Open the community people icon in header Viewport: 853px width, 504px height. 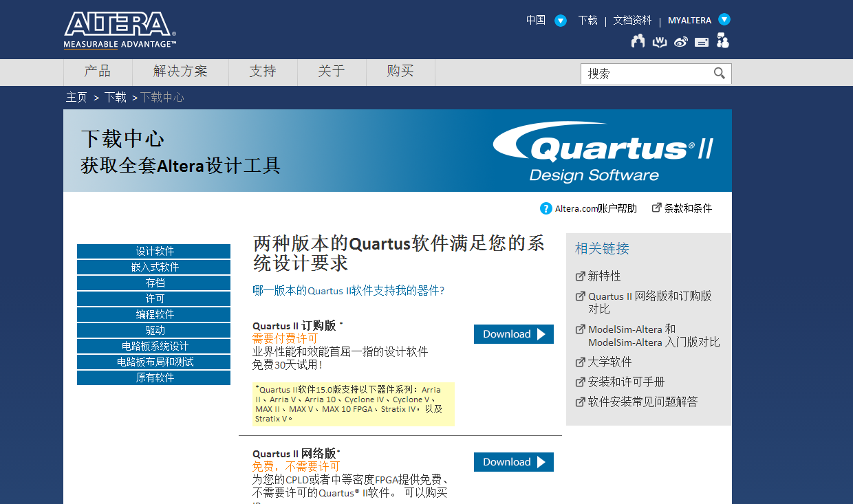638,41
